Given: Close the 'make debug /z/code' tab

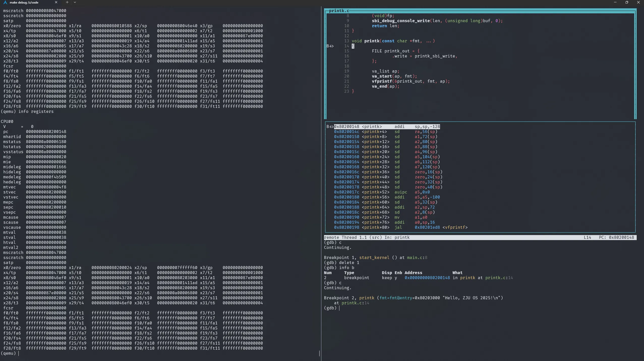Looking at the screenshot, I should click(56, 2).
